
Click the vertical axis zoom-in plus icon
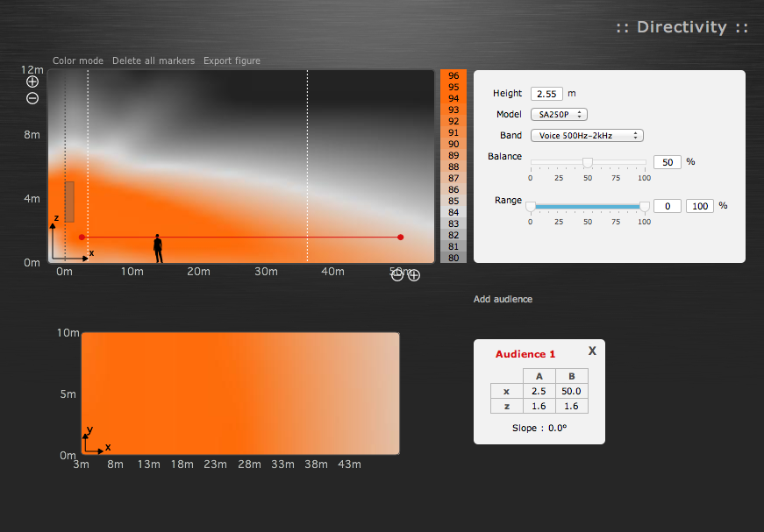[32, 82]
